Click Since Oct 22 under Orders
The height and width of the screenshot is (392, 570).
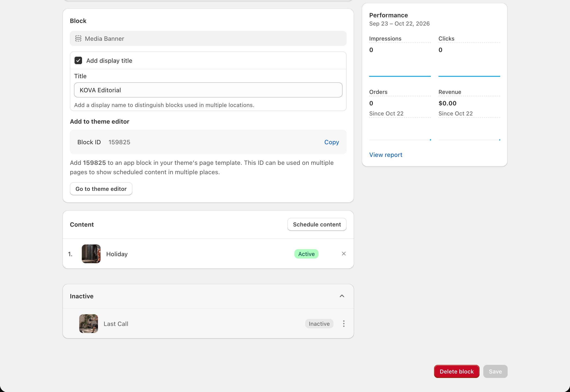click(386, 114)
